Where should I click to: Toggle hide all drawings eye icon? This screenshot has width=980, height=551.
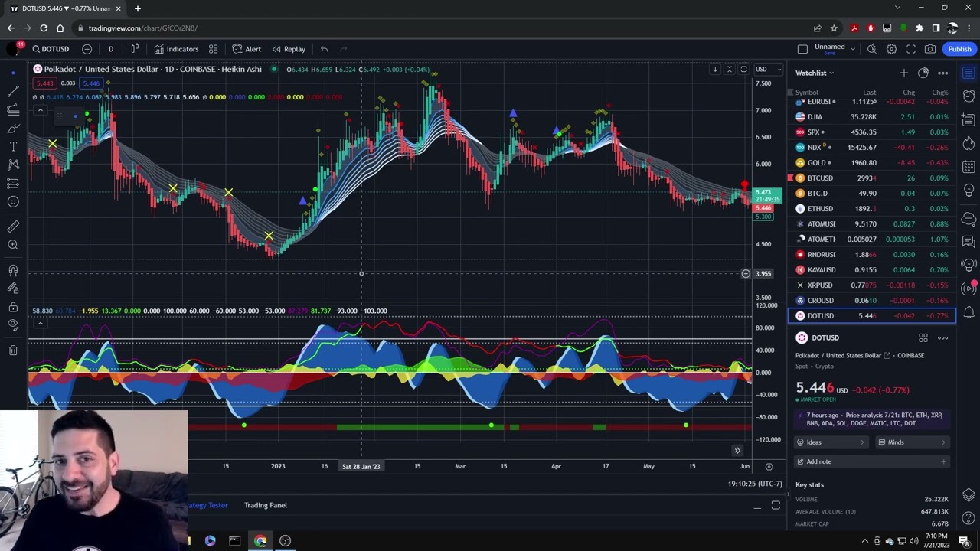tap(13, 324)
